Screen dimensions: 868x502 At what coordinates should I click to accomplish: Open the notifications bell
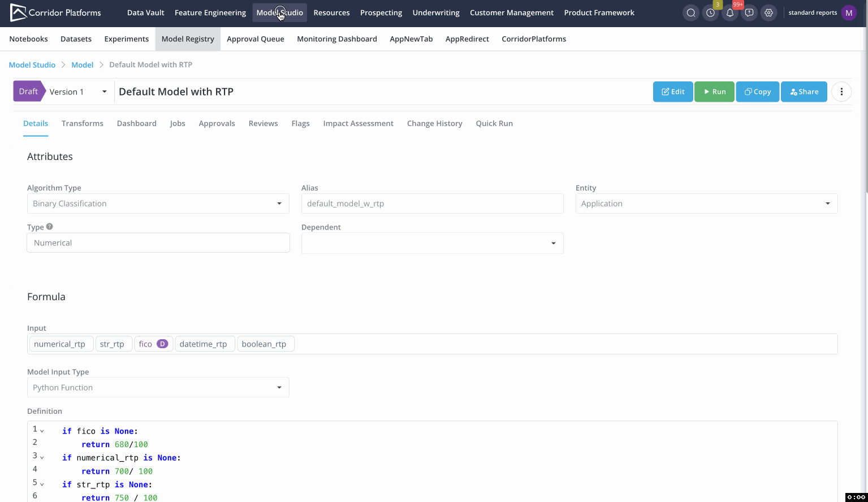(x=730, y=12)
